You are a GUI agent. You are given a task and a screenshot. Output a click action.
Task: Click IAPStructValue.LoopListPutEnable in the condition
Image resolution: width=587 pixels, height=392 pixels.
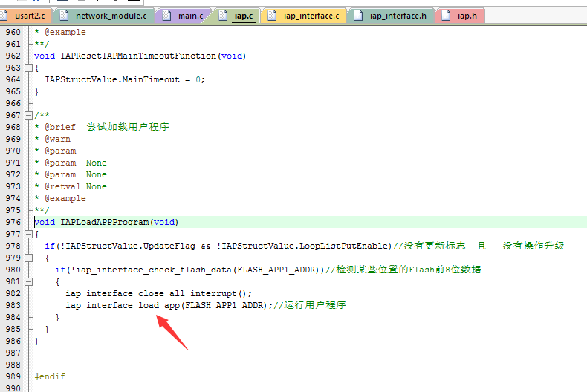(x=305, y=246)
